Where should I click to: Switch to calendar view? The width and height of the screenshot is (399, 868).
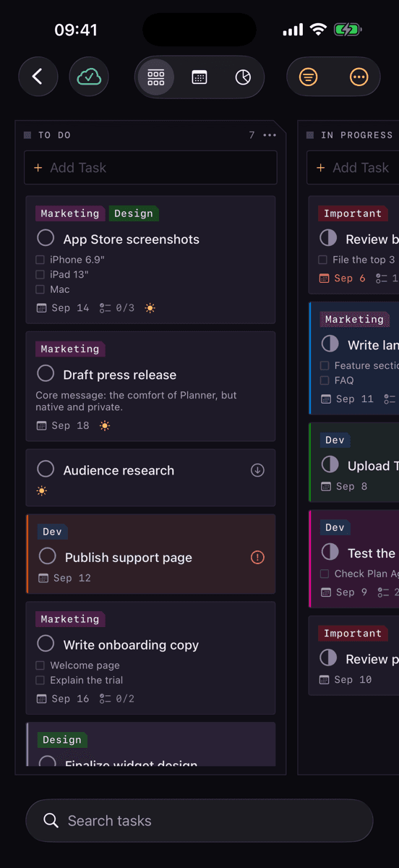199,77
